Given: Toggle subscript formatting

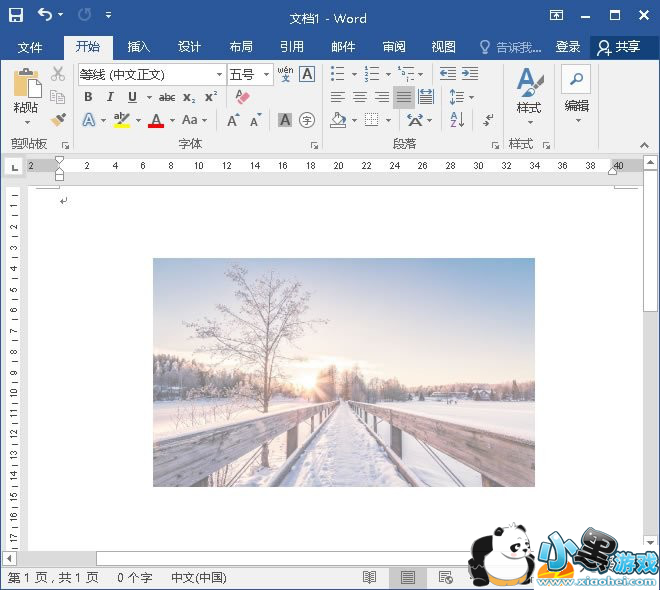Looking at the screenshot, I should coord(189,98).
